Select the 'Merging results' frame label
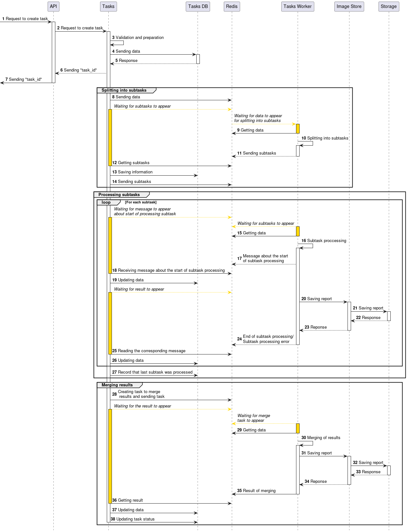The height and width of the screenshot is (532, 407). [117, 385]
